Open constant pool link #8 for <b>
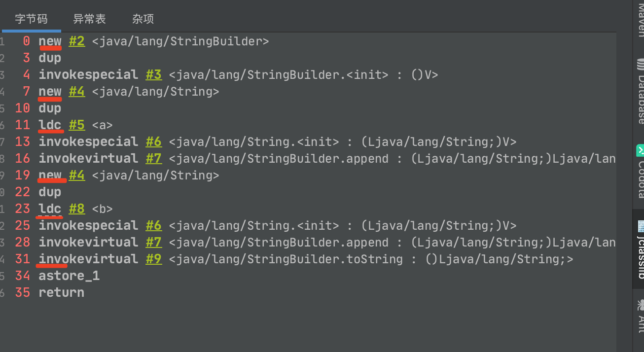The width and height of the screenshot is (644, 352). click(x=77, y=209)
